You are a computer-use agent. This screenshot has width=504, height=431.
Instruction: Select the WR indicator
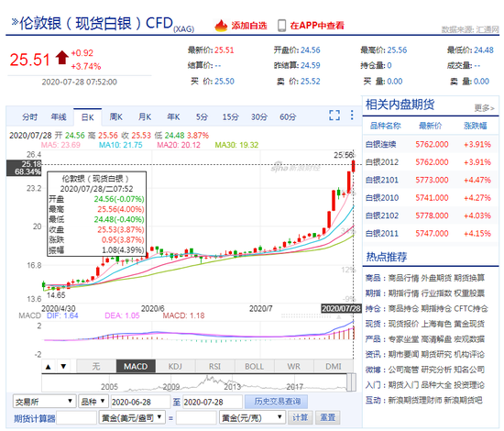(294, 367)
